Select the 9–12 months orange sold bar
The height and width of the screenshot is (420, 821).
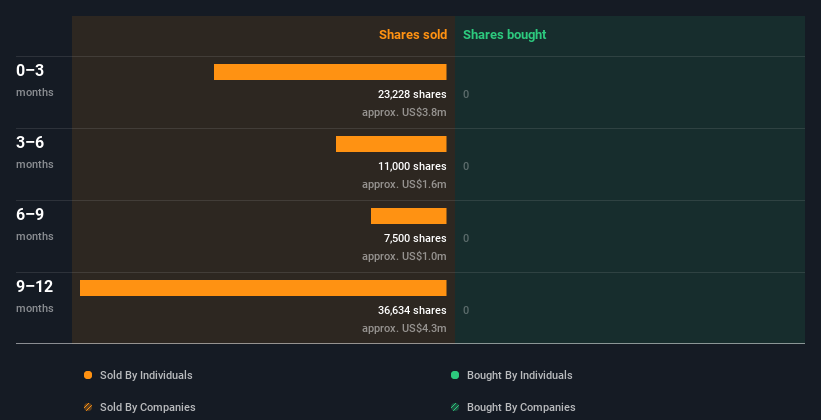[x=263, y=288]
